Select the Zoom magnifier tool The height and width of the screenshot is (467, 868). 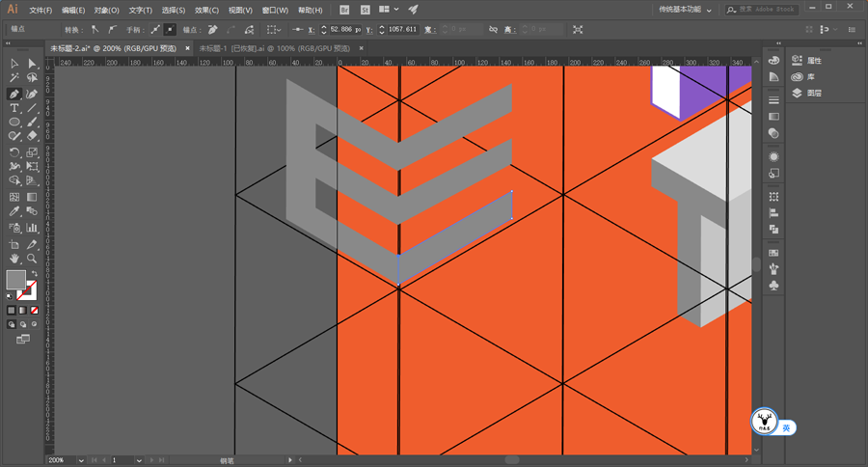pos(32,259)
